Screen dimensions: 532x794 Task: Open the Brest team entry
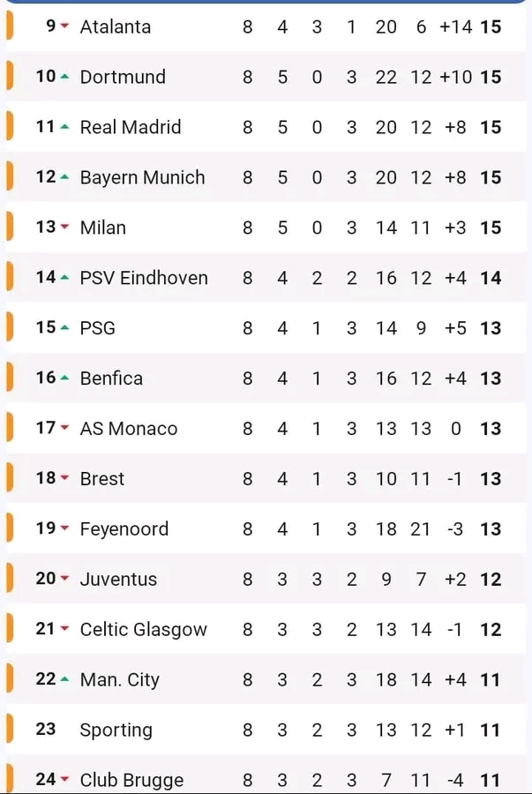click(x=101, y=478)
